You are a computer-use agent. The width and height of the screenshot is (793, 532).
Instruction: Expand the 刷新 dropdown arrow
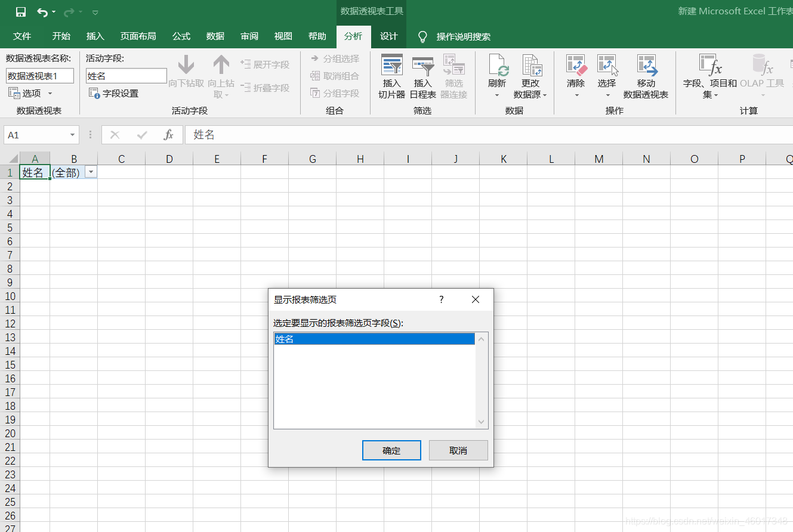[x=496, y=95]
